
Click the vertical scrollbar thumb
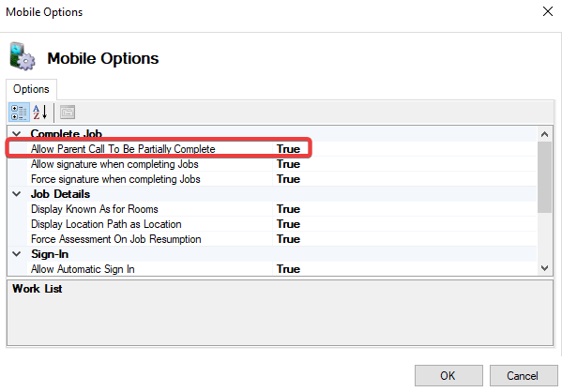point(544,177)
